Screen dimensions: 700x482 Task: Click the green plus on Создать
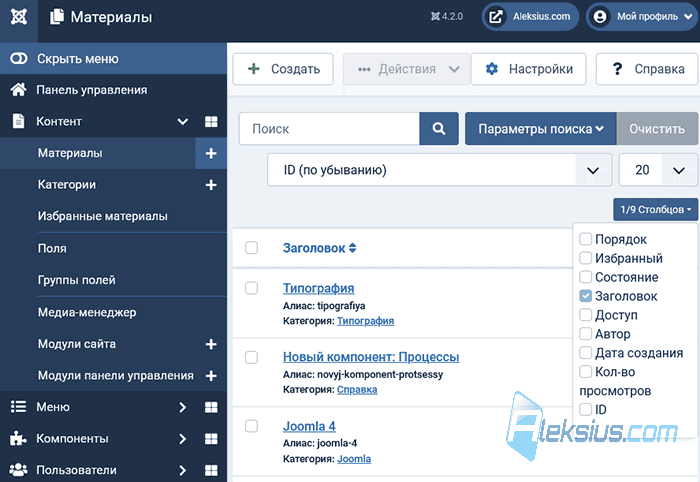coord(254,69)
